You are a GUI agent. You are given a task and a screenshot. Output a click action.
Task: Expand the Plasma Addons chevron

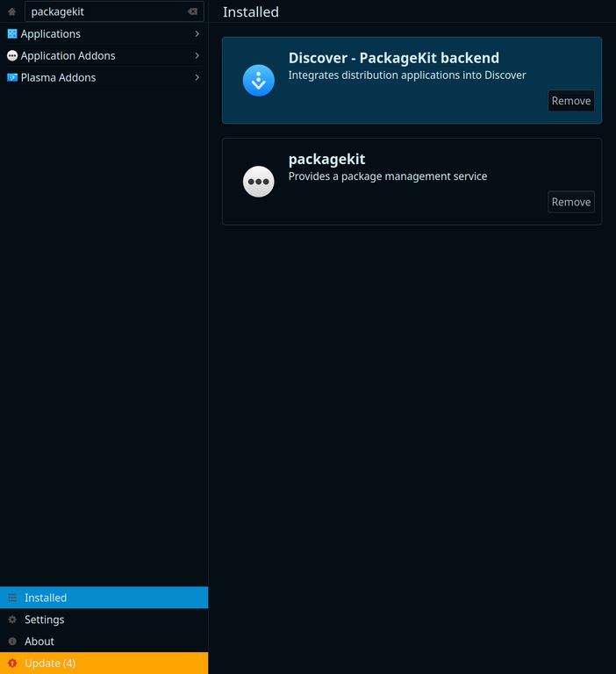197,77
